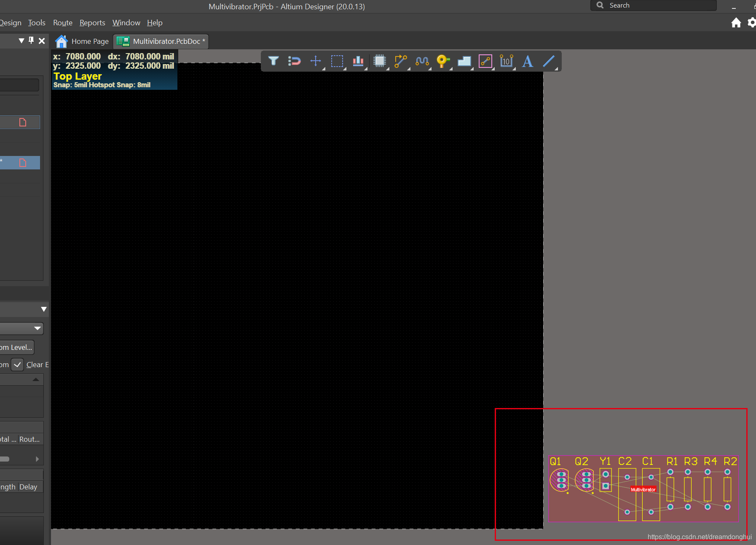Switch to Multivibrator.PcbDoc tab
This screenshot has height=545, width=756.
161,41
